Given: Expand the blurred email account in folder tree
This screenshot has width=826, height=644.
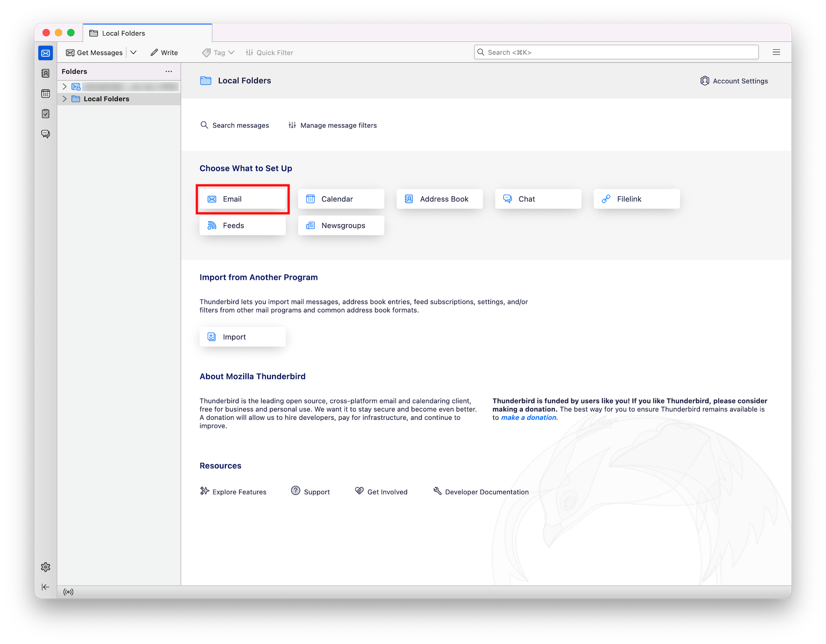Looking at the screenshot, I should click(x=65, y=87).
